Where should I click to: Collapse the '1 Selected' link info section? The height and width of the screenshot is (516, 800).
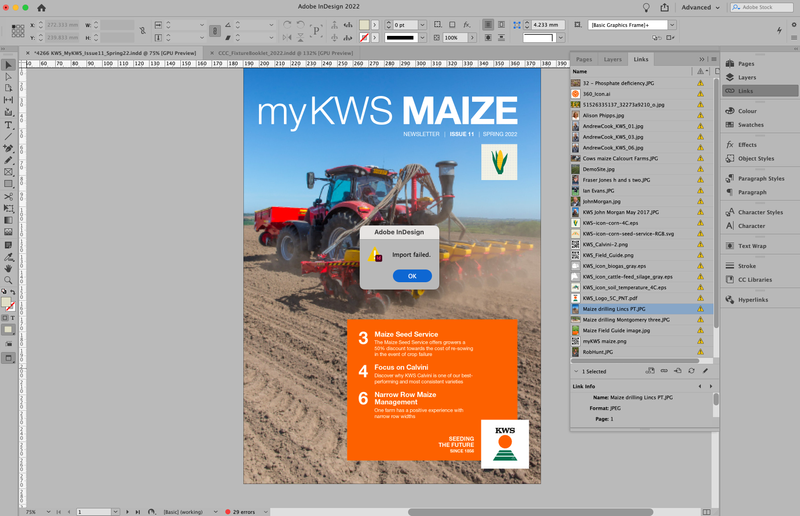pyautogui.click(x=574, y=371)
